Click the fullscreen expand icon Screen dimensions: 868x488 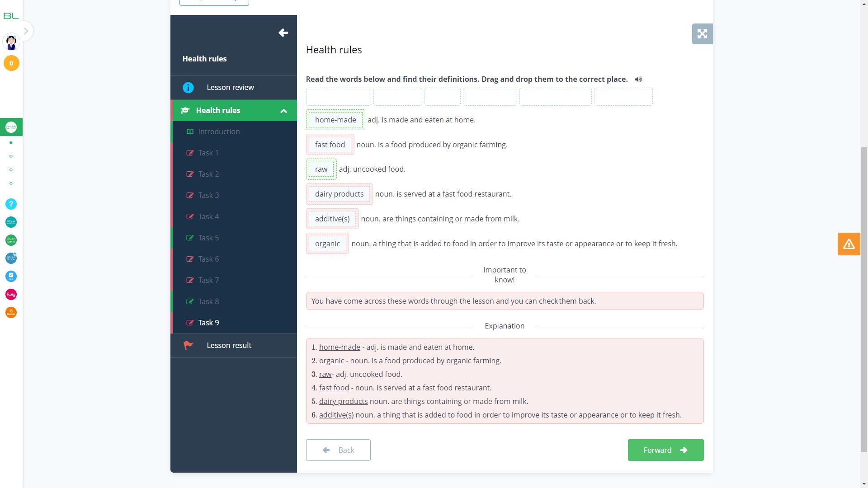[x=702, y=34]
